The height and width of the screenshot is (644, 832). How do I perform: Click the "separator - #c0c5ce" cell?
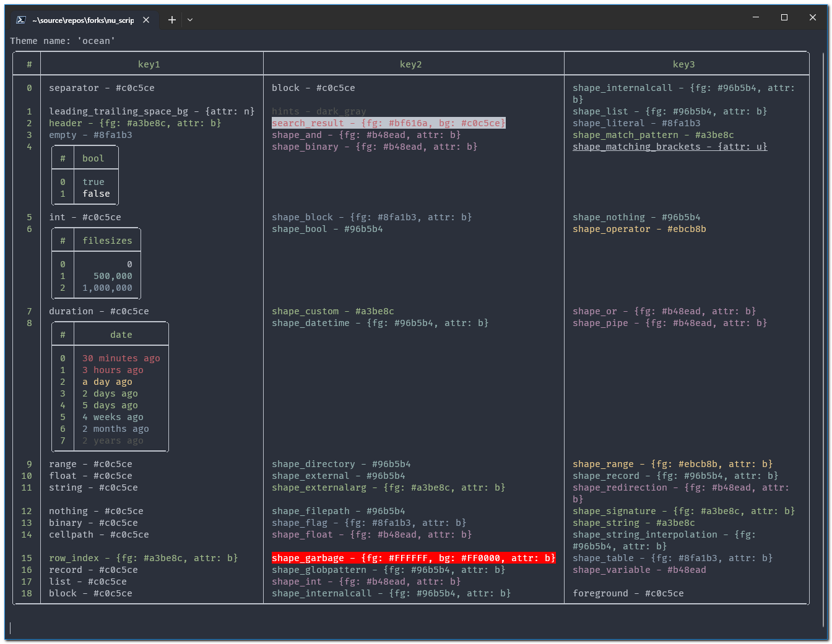pos(102,88)
